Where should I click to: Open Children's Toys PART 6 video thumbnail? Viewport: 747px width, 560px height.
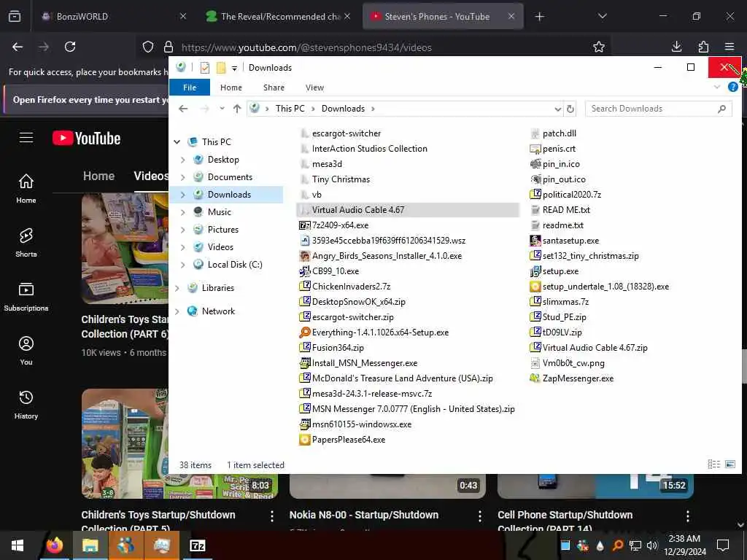(125, 248)
